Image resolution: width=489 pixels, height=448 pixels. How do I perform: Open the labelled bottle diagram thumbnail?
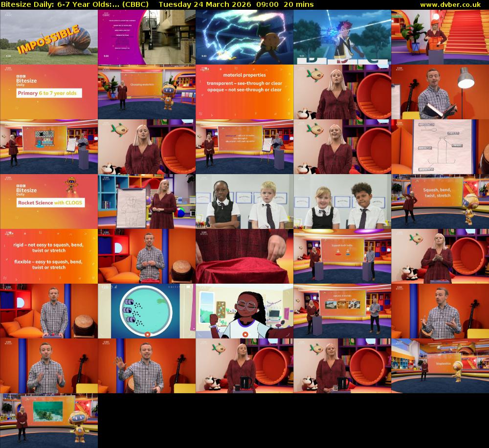click(440, 147)
